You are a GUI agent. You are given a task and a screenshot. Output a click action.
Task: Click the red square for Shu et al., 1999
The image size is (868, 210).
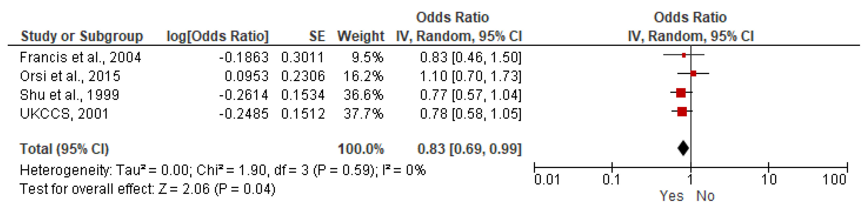pos(681,93)
